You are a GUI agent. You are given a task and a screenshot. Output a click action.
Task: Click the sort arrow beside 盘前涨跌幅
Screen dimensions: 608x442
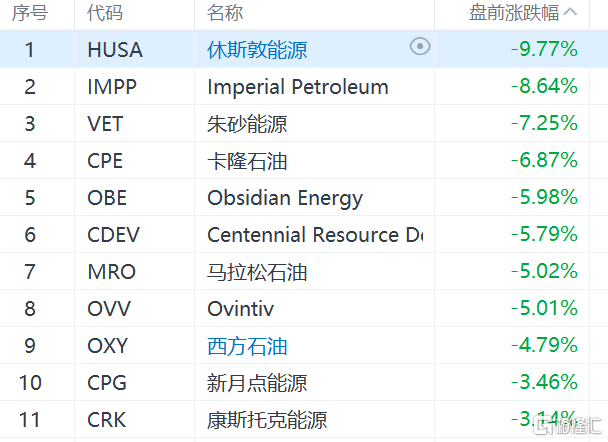pos(571,13)
